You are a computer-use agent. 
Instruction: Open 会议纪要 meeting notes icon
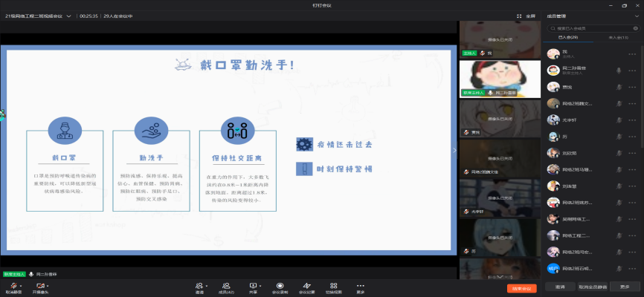point(306,285)
